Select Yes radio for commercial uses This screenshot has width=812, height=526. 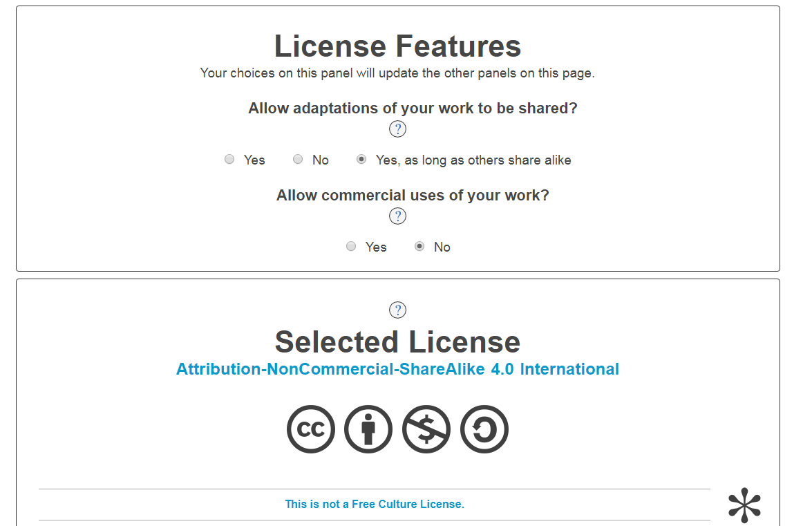(351, 247)
